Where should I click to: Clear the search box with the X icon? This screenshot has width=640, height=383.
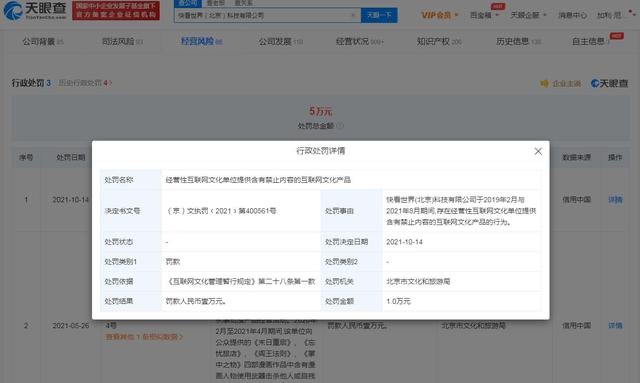[353, 16]
